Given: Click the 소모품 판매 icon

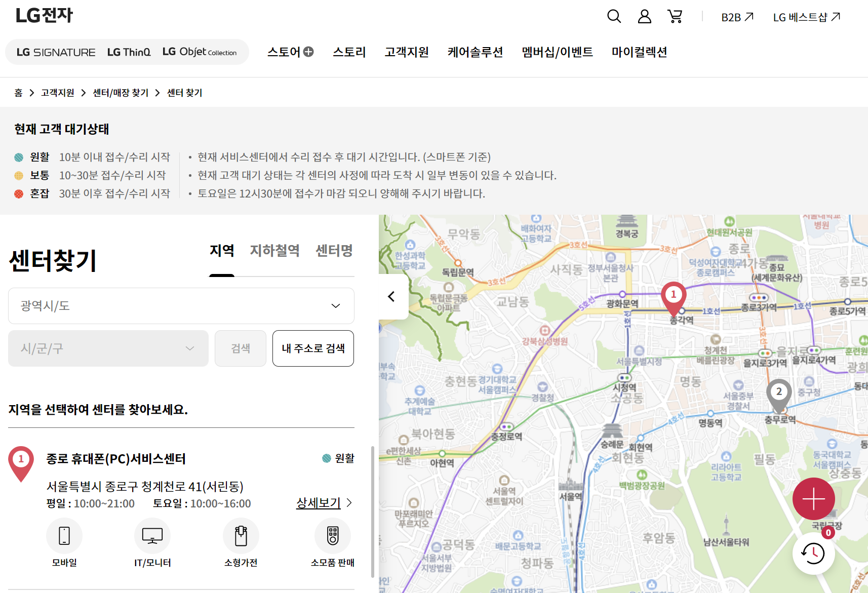Looking at the screenshot, I should (x=333, y=536).
